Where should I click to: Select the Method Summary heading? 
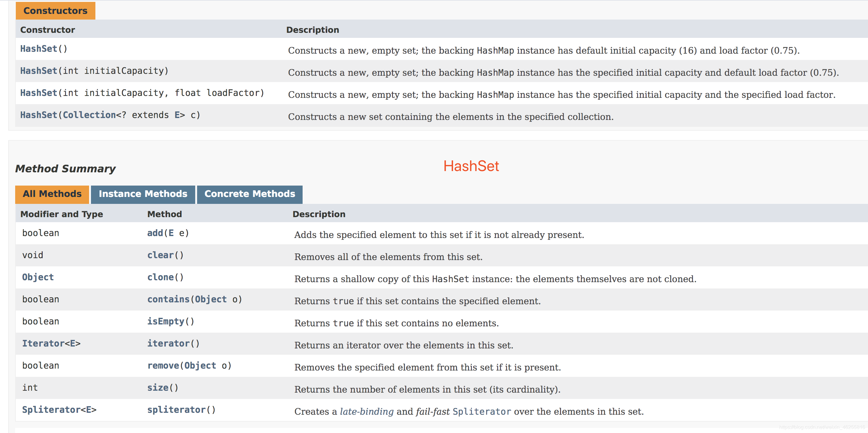click(65, 168)
